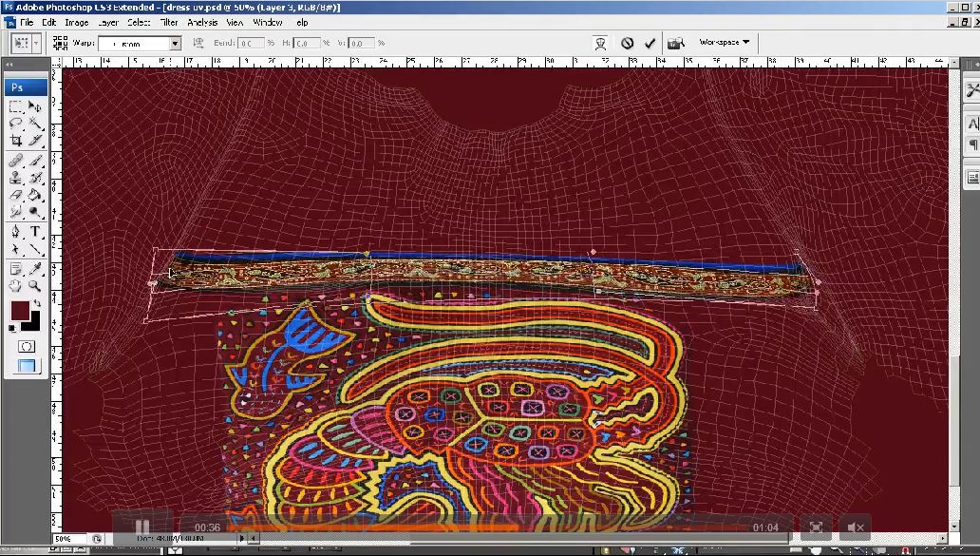
Task: Select the Eraser tool
Action: point(16,196)
